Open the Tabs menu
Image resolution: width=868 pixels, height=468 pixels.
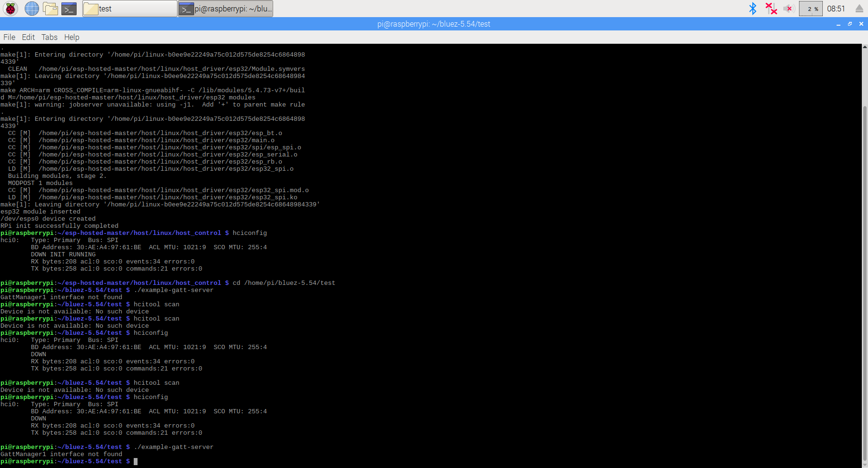(49, 37)
